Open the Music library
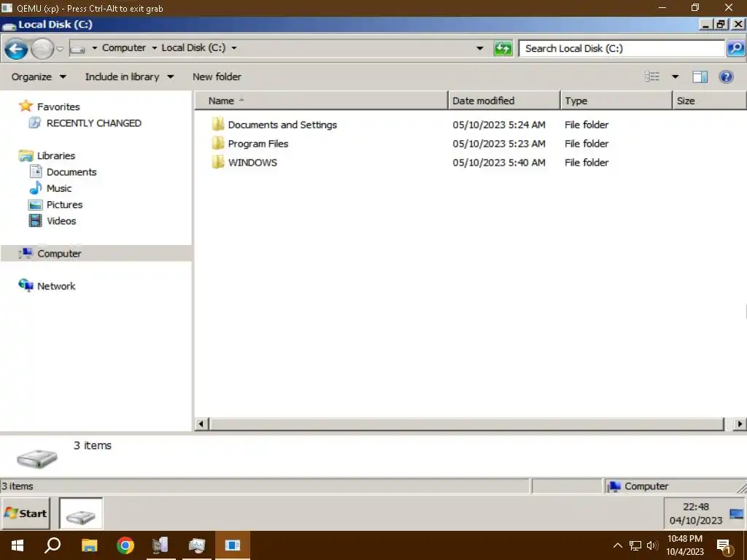 point(59,188)
